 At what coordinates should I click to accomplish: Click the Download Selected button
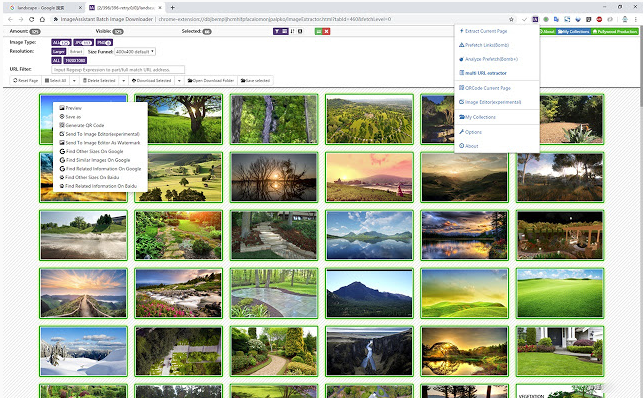point(151,81)
